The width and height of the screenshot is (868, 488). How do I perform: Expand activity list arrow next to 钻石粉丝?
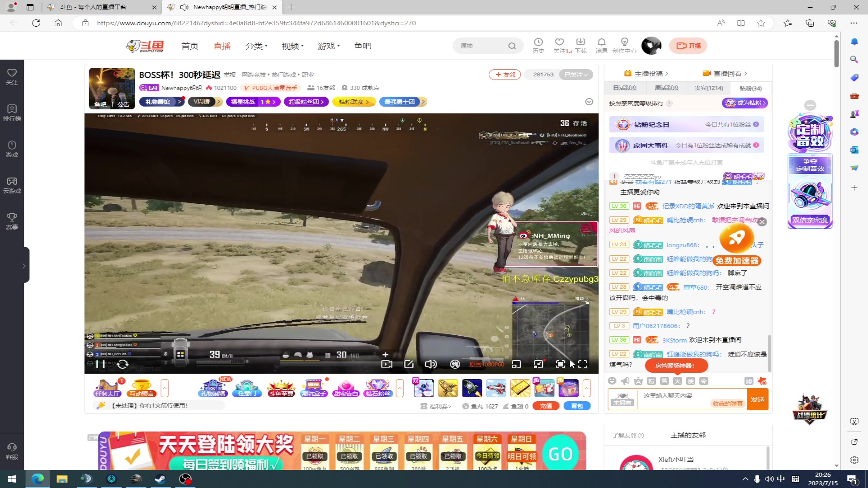(x=400, y=388)
